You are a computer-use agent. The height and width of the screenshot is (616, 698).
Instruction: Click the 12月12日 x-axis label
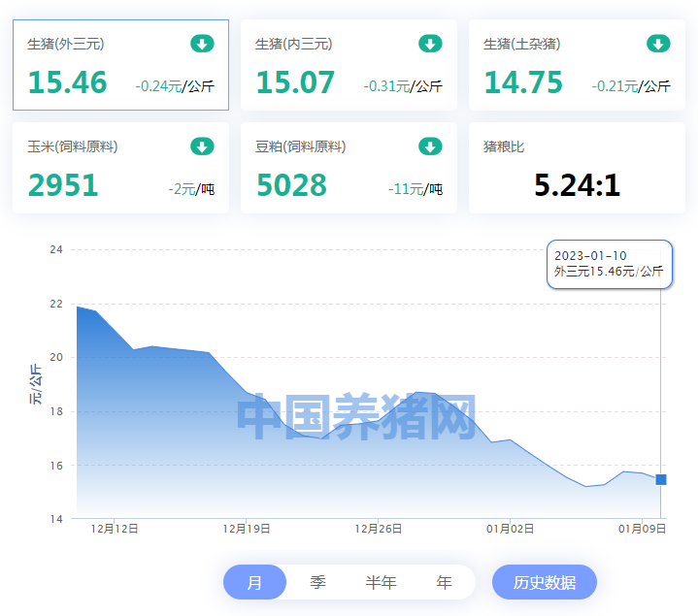tap(115, 529)
